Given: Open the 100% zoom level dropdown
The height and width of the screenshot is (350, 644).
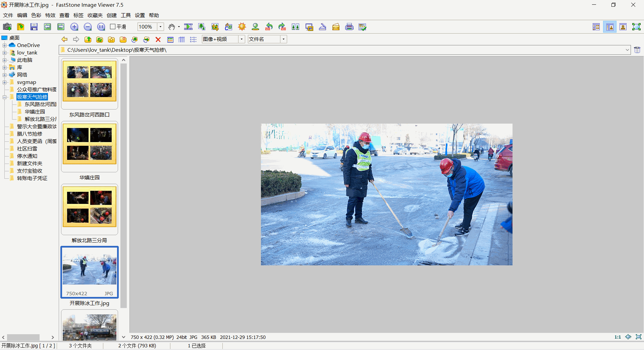Looking at the screenshot, I should [161, 27].
